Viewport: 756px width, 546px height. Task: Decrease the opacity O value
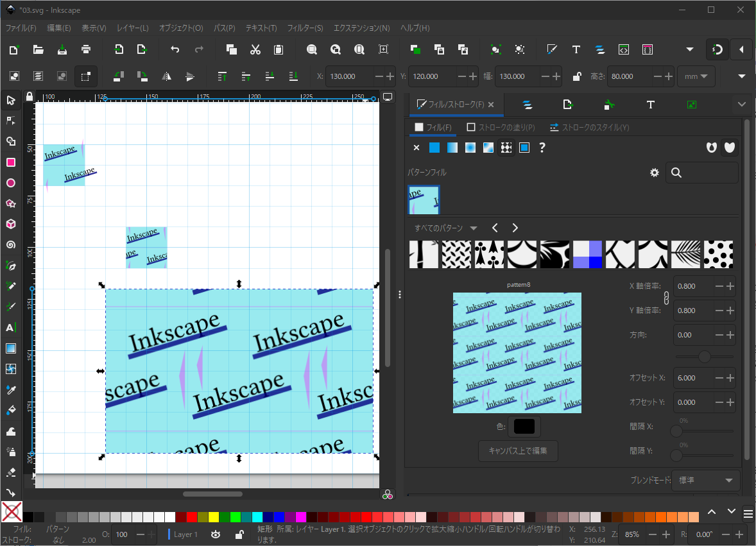point(141,534)
